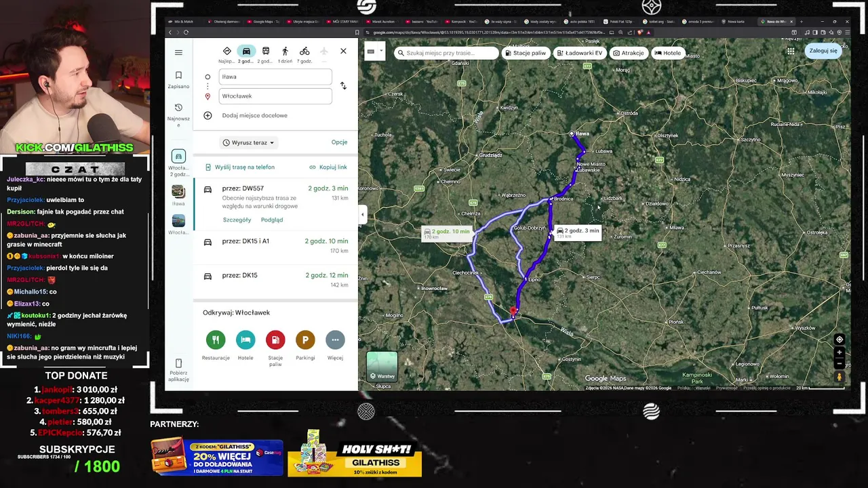Open the Iława recent place thumbnail
868x488 pixels.
(178, 195)
